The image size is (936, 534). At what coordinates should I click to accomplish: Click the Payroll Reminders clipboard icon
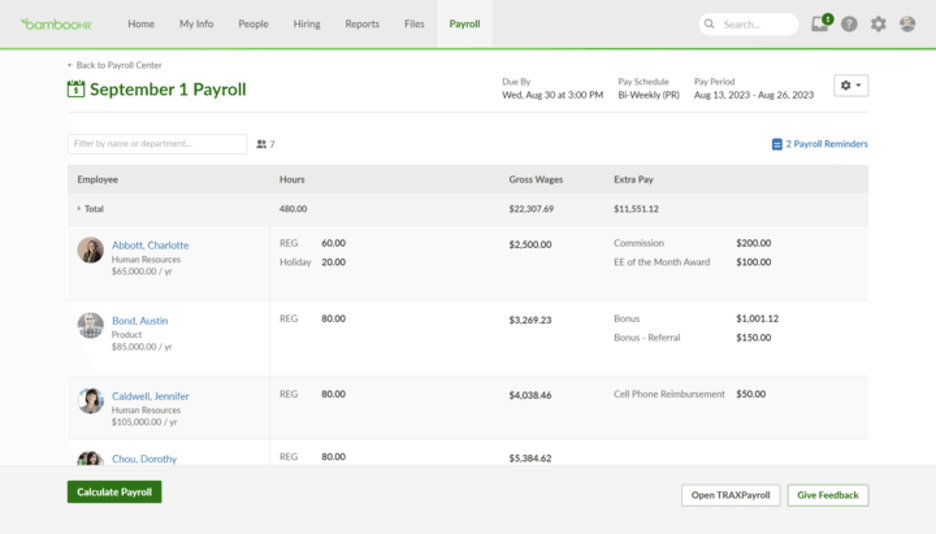tap(777, 144)
